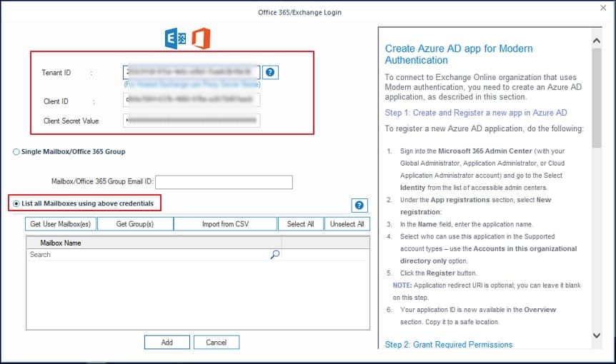616x364 pixels.
Task: Click the Mailbox/Office 365 Group Email ID field
Action: 224,182
